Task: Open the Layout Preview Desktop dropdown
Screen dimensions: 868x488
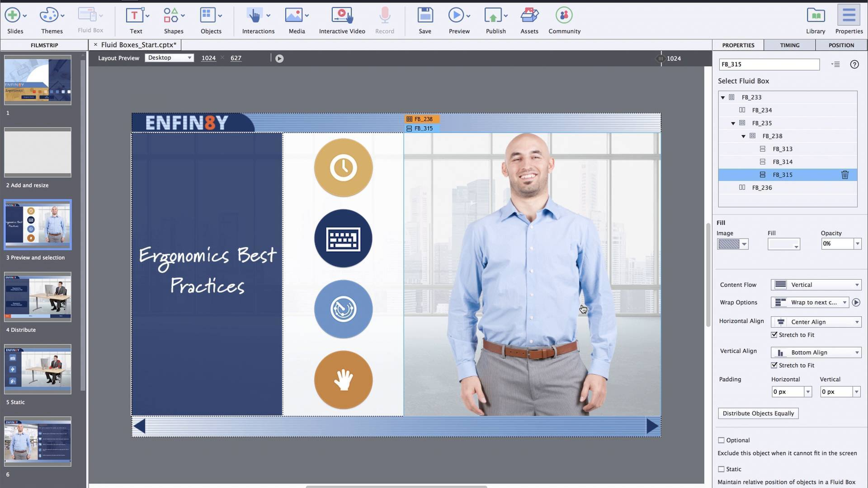Action: click(x=169, y=57)
